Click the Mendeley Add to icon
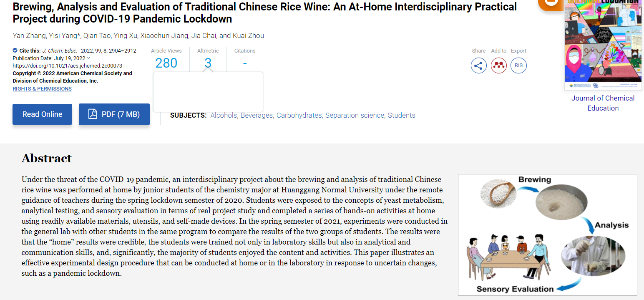This screenshot has width=644, height=300. 498,66
